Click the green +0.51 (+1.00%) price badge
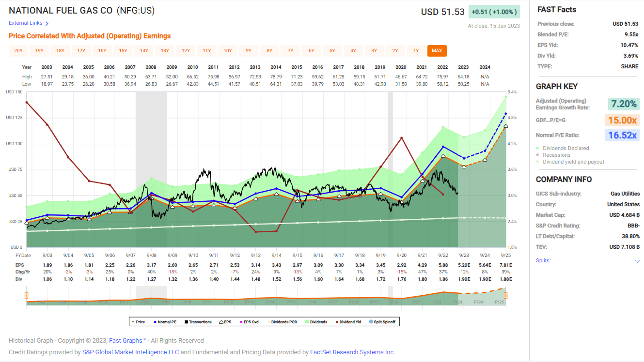The image size is (644, 362). pyautogui.click(x=494, y=11)
